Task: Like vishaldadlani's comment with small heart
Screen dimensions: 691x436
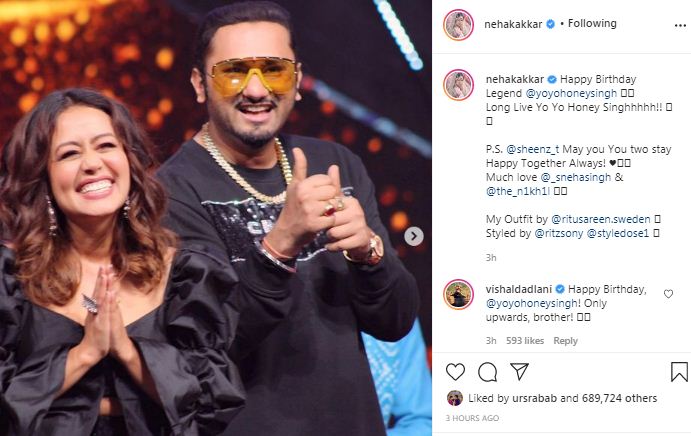Action: [668, 294]
